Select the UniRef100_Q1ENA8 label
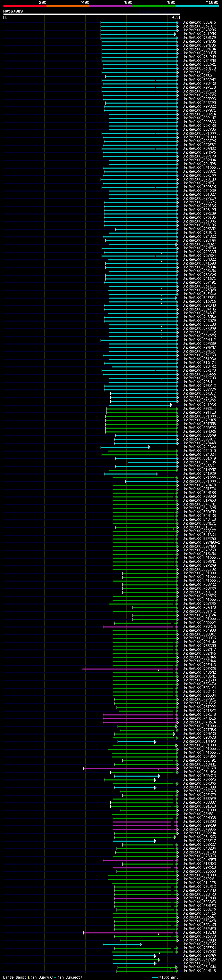Viewport: 222px width, 980px height. click(x=199, y=898)
